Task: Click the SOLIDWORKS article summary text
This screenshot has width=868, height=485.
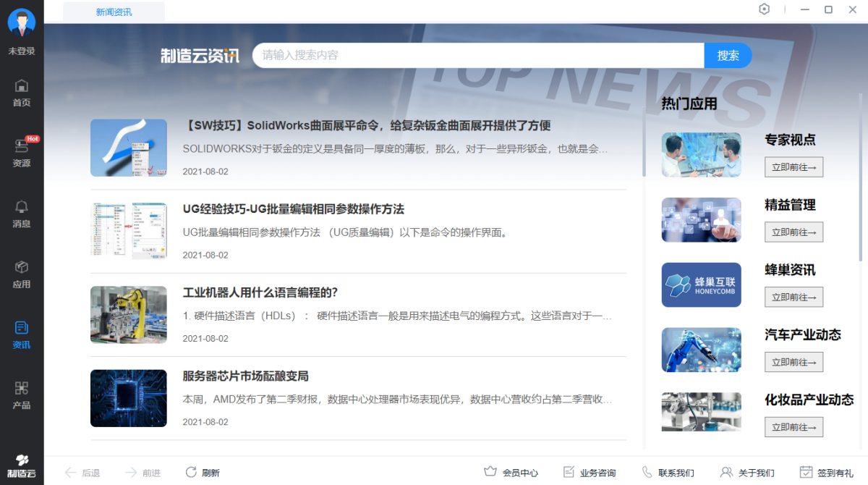Action: point(395,149)
